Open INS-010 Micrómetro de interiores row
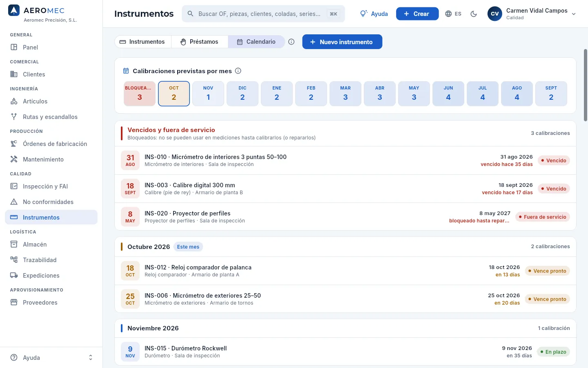The image size is (588, 368). tap(345, 160)
